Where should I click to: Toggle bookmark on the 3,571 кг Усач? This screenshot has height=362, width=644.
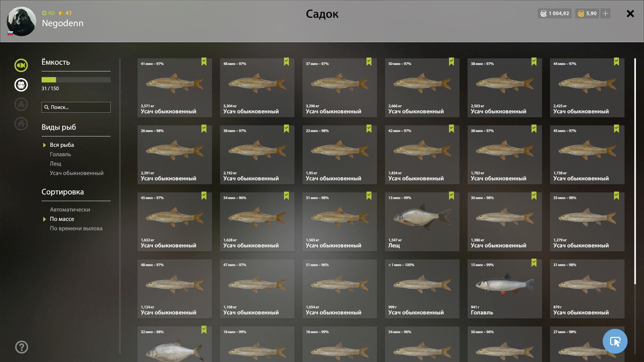204,62
